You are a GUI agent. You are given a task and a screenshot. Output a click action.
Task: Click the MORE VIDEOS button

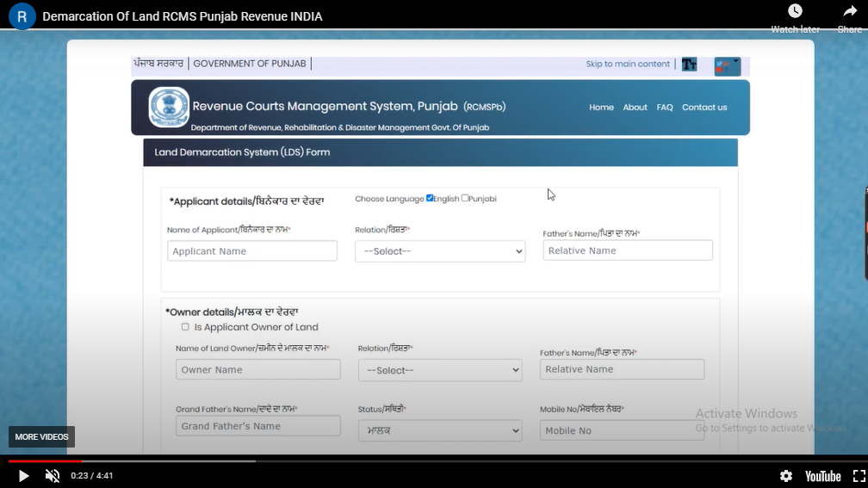(41, 436)
